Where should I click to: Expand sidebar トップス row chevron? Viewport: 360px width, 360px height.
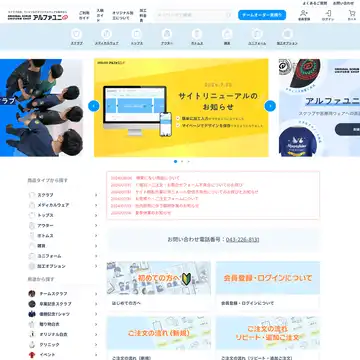[96, 215]
